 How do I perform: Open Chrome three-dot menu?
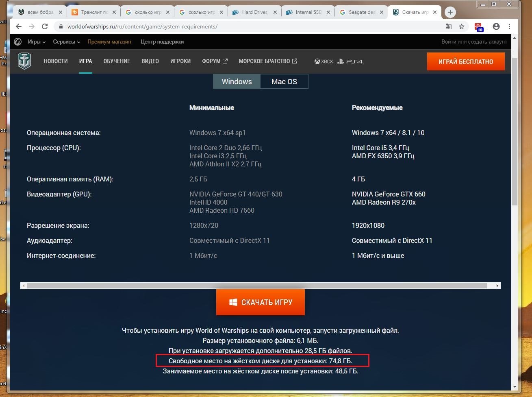pos(509,26)
